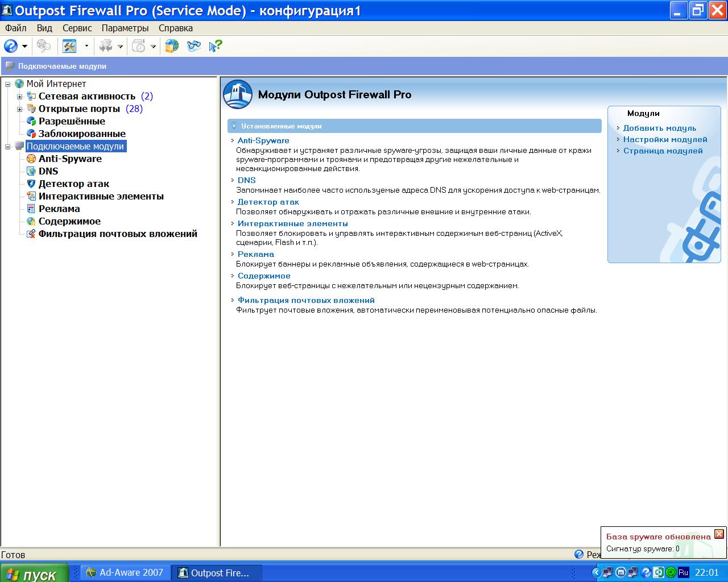Open the Интерактивные элементы module link
The height and width of the screenshot is (582, 728).
(x=292, y=223)
